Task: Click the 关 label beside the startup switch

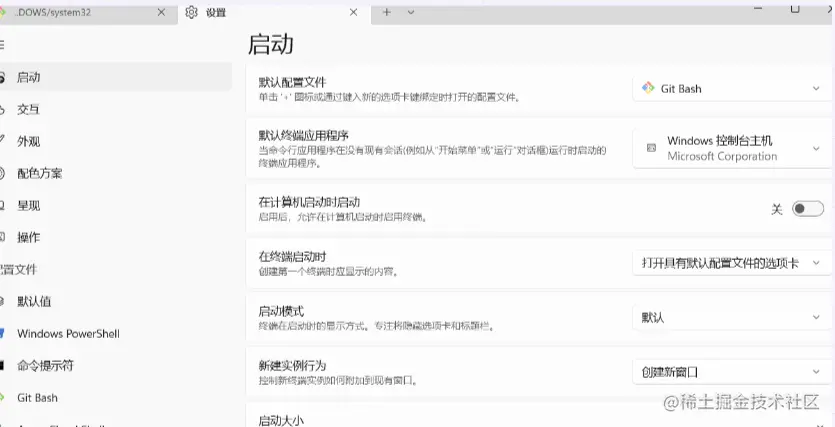Action: (x=776, y=209)
